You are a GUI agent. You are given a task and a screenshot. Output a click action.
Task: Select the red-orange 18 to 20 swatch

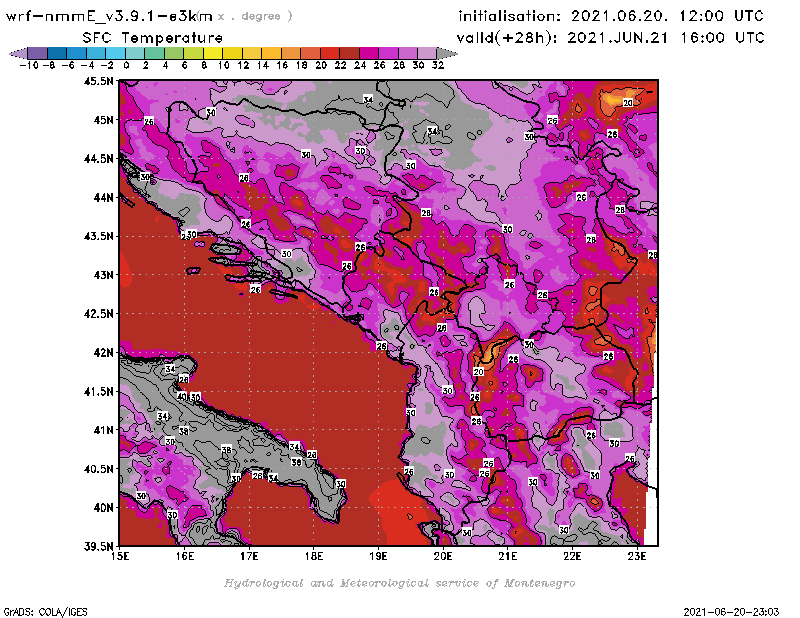310,53
